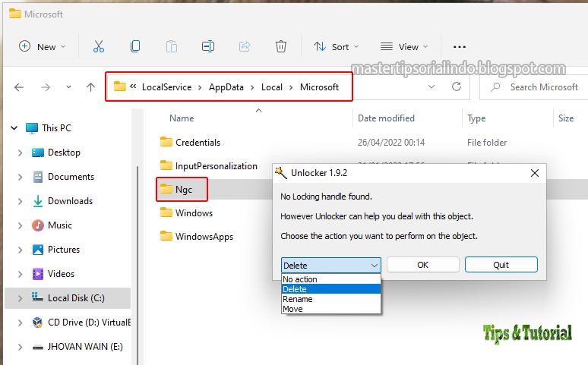This screenshot has height=365, width=588.
Task: Open Desktop in navigation pane
Action: click(x=56, y=153)
